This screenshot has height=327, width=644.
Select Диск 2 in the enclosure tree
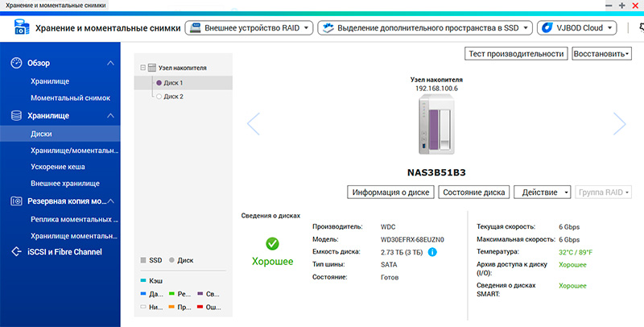[x=173, y=96]
